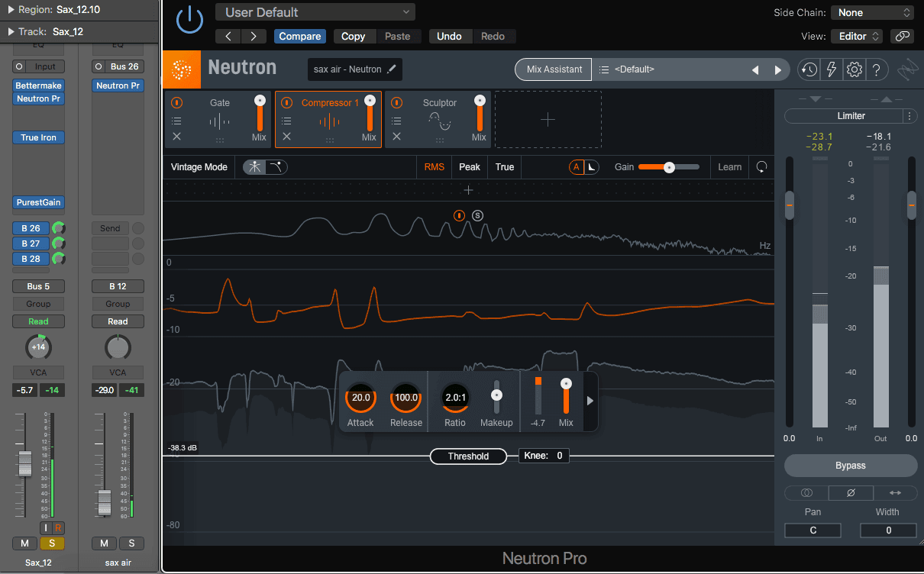Viewport: 924px width, 574px height.
Task: Expand compressor panel with right arrow
Action: (x=590, y=401)
